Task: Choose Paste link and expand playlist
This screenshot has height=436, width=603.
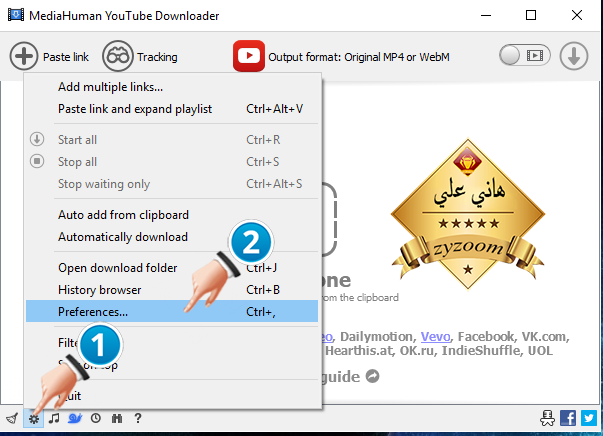Action: pos(172,109)
